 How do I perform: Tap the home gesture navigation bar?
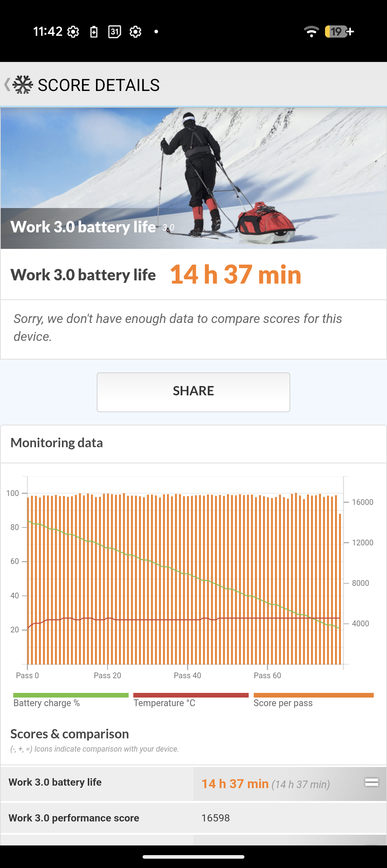[x=193, y=857]
